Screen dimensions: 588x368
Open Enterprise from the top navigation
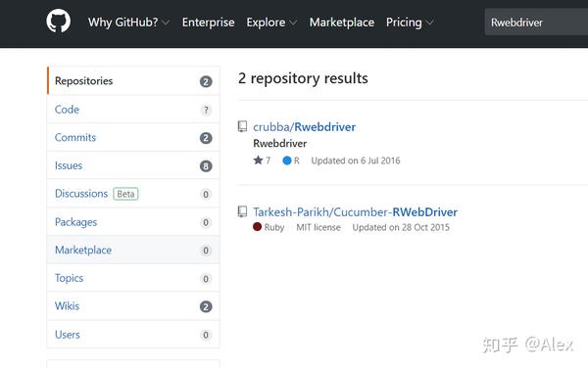click(x=208, y=23)
